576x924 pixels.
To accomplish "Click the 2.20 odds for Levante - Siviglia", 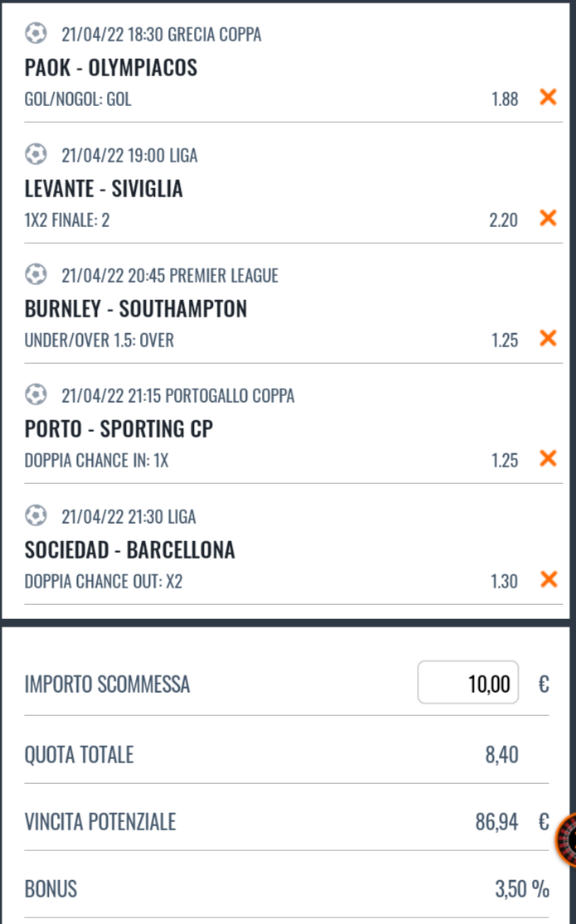I will tap(503, 220).
